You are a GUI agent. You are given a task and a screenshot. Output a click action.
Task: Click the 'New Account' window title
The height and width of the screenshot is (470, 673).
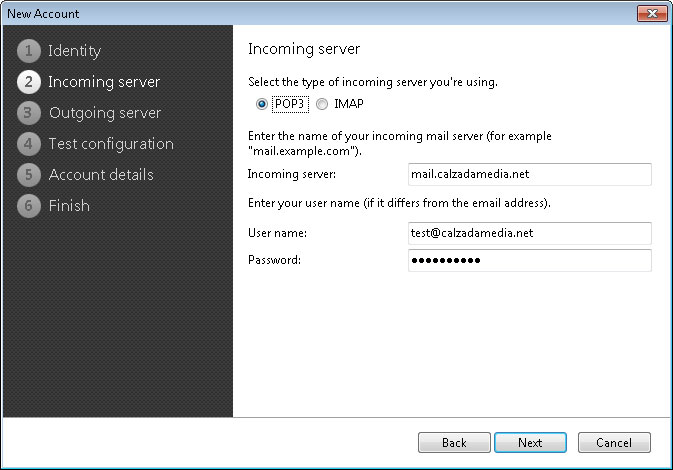43,14
